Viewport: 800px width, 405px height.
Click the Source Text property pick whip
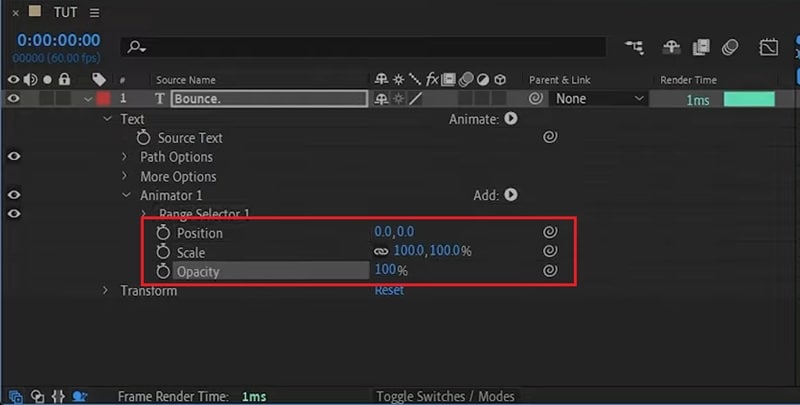(x=549, y=137)
